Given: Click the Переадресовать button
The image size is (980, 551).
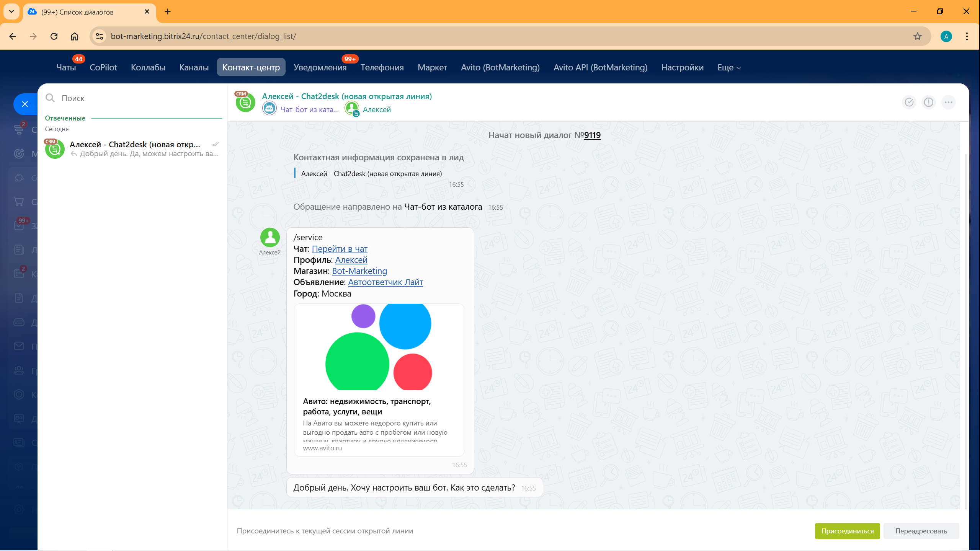Looking at the screenshot, I should point(921,531).
